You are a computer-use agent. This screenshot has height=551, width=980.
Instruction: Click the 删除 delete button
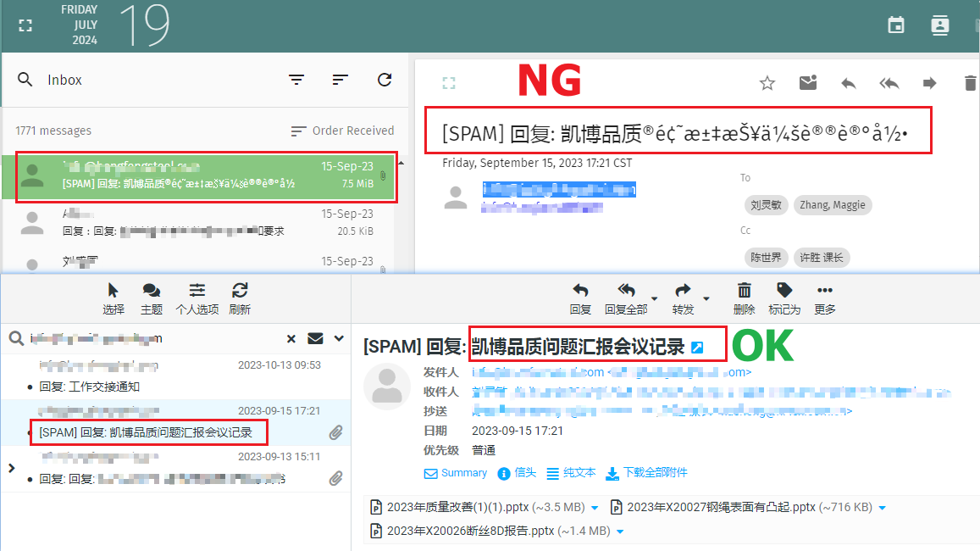(744, 298)
